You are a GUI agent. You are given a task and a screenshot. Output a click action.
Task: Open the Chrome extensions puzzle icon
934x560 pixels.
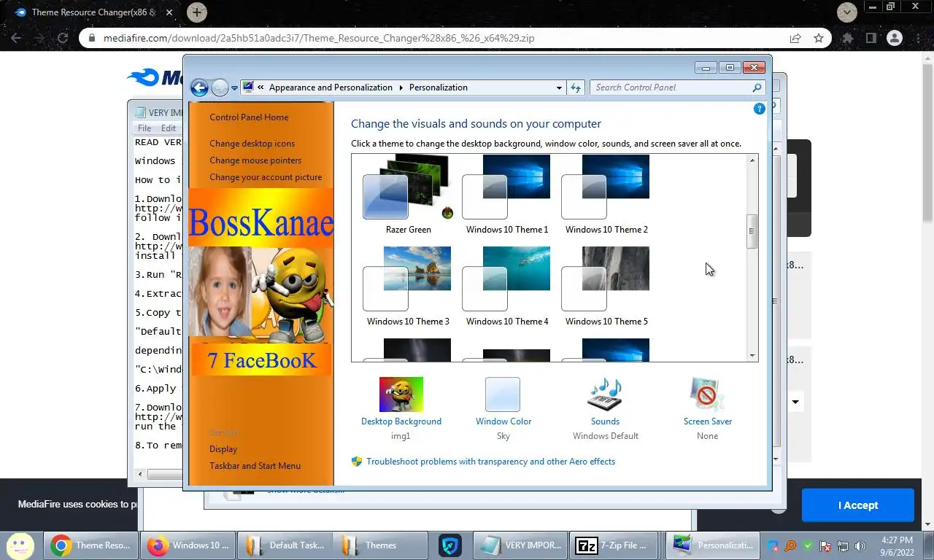[848, 38]
